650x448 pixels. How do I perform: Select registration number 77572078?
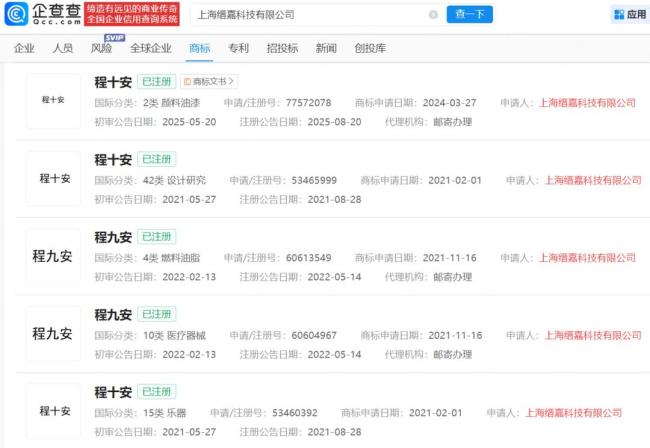click(308, 102)
